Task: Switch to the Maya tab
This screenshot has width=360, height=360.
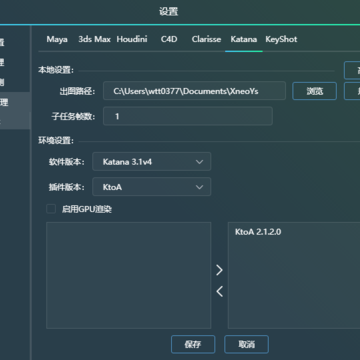Action: [57, 39]
